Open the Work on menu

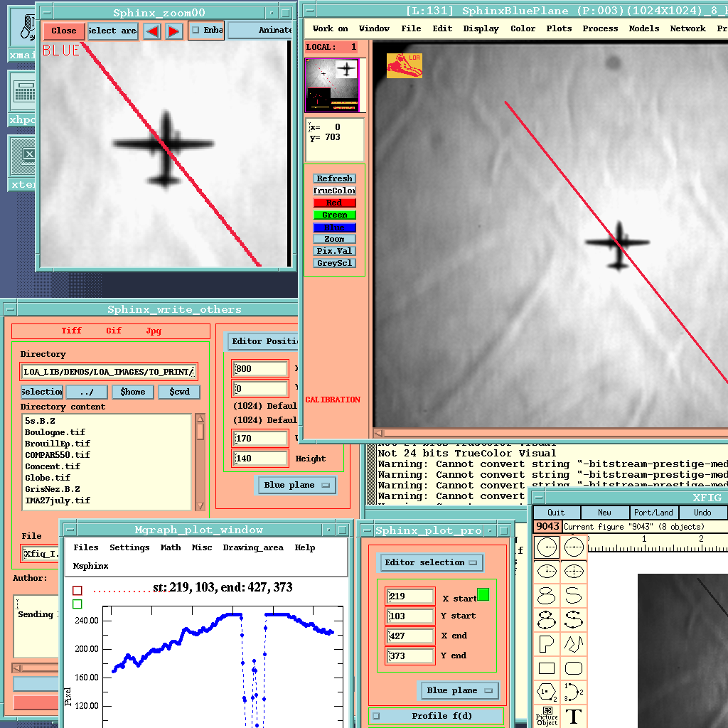pos(330,28)
